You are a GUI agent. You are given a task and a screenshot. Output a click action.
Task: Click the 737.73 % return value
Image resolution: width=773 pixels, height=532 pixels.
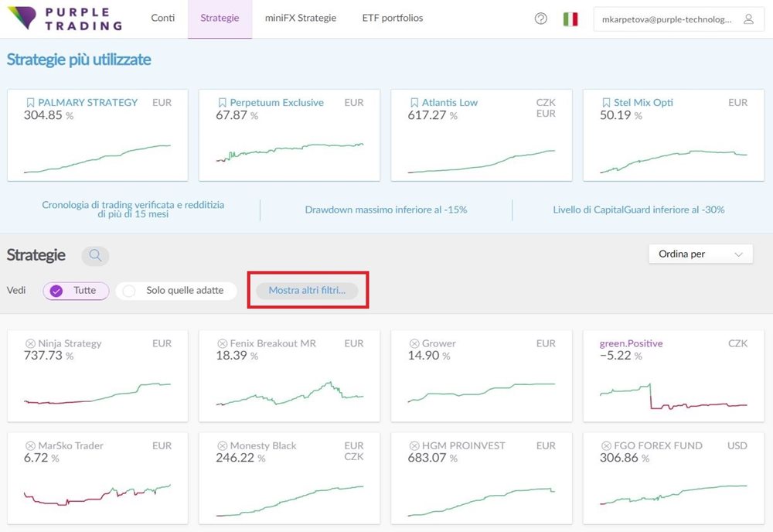point(48,356)
